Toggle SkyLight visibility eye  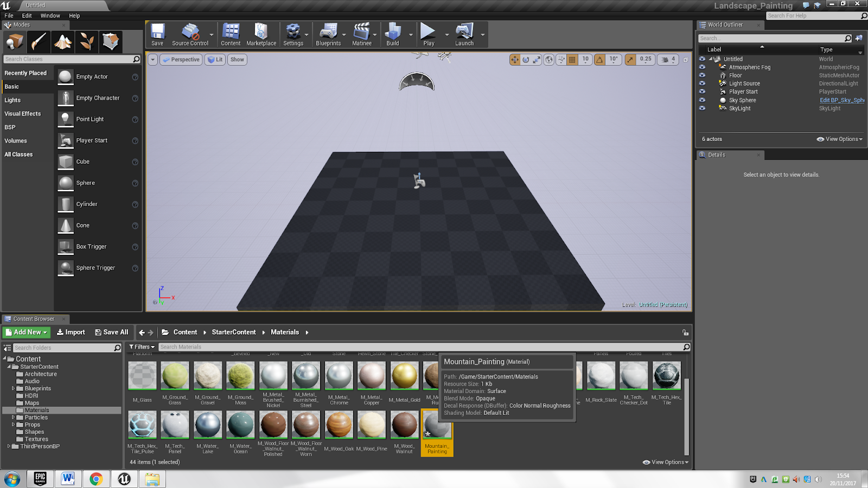tap(702, 108)
